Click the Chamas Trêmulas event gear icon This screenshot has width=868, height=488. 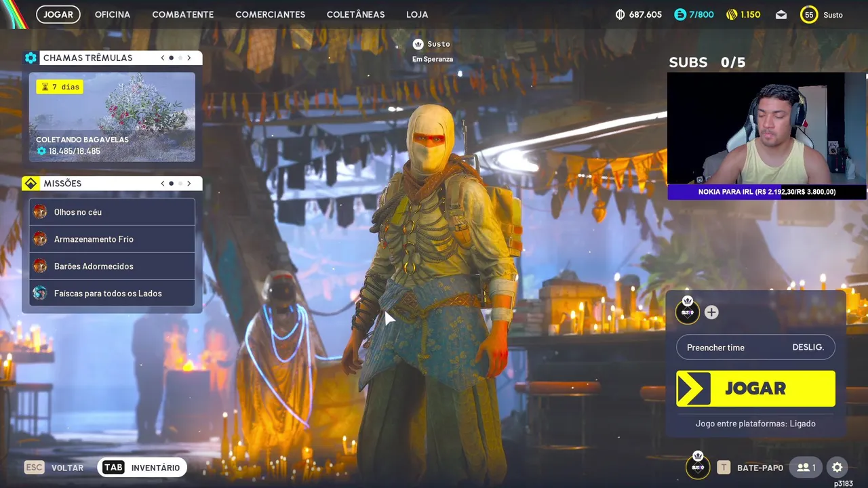31,58
